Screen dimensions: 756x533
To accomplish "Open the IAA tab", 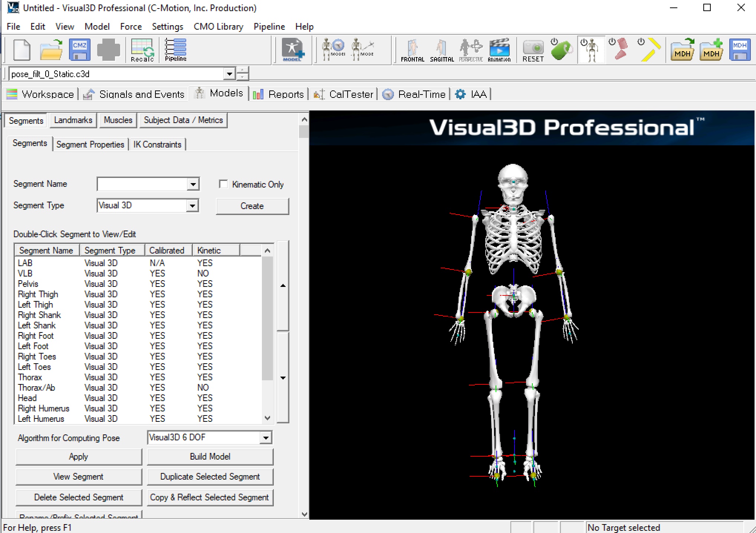I will [471, 94].
